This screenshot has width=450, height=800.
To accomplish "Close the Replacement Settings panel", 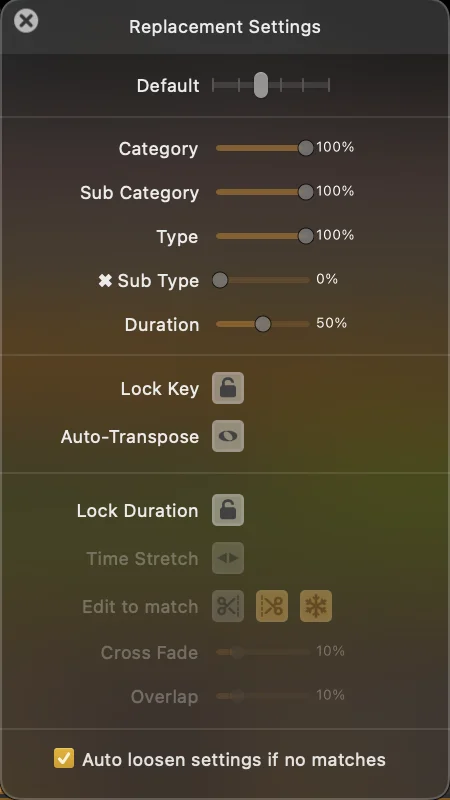I will point(26,21).
